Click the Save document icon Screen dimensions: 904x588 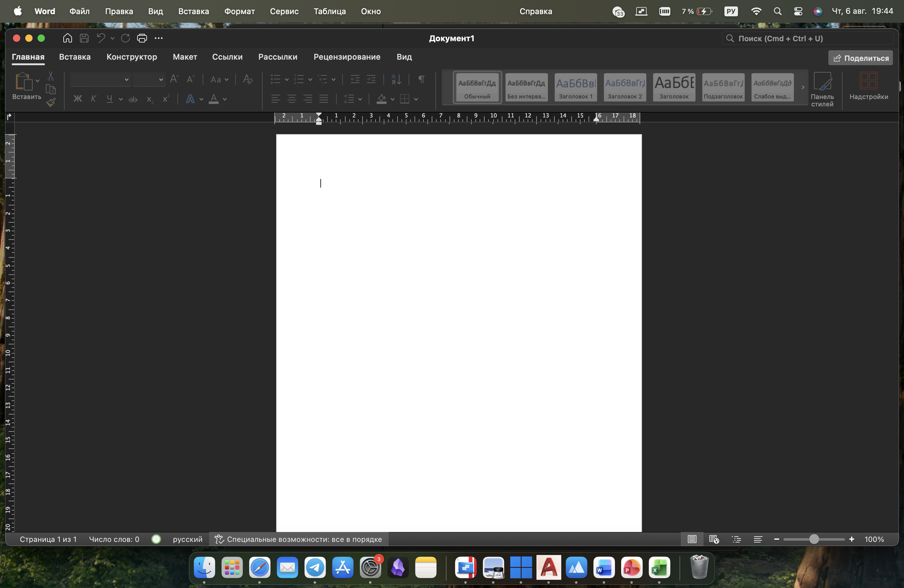click(x=84, y=38)
